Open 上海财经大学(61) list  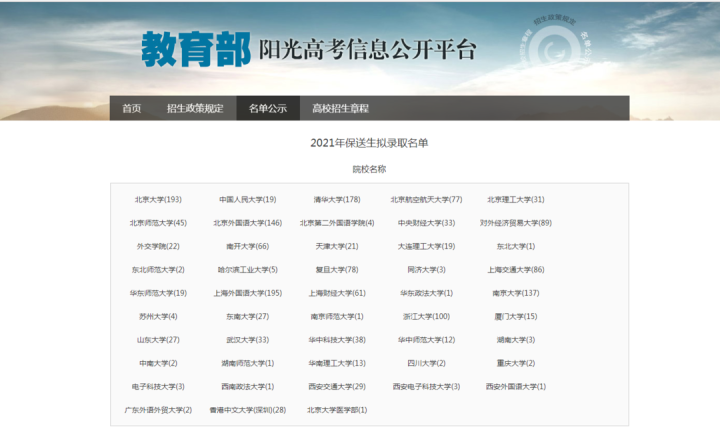pyautogui.click(x=337, y=293)
